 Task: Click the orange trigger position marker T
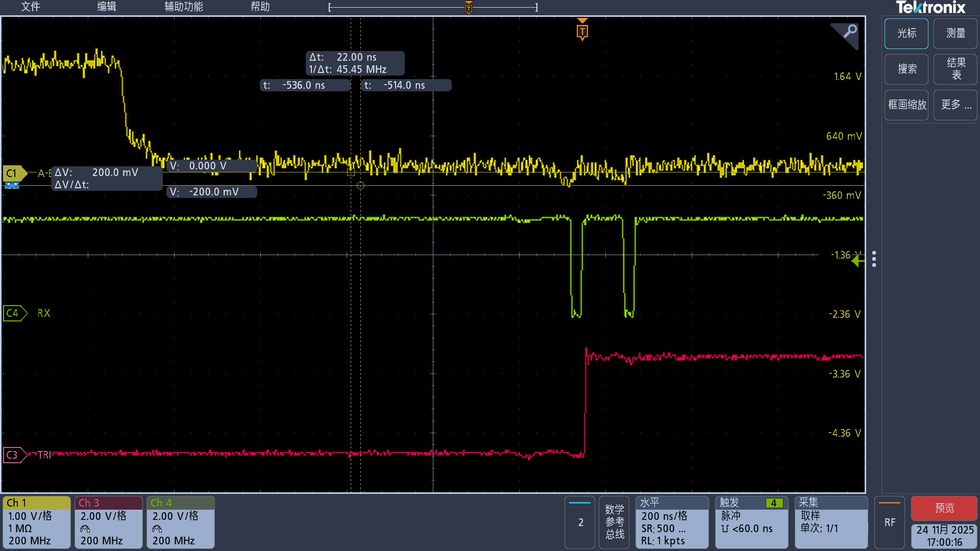click(x=582, y=32)
